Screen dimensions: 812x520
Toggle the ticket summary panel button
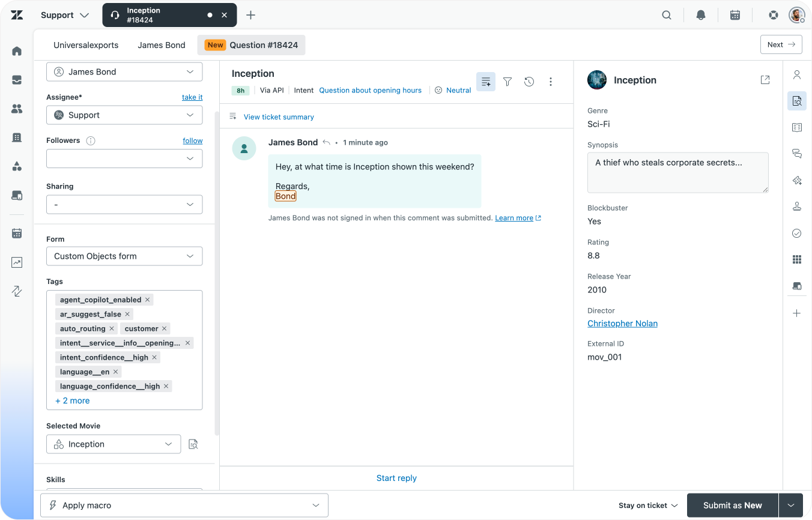486,82
